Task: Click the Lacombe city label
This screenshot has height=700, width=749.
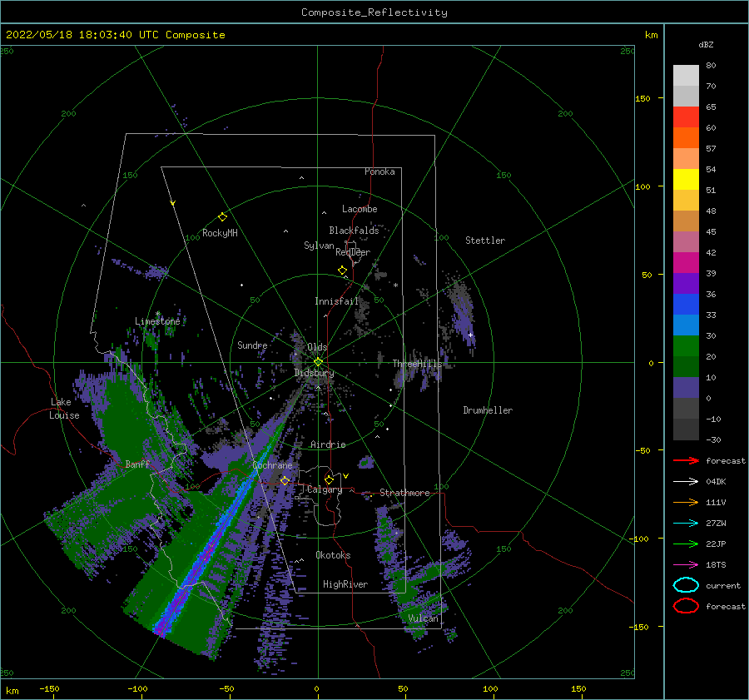Action: (x=360, y=209)
